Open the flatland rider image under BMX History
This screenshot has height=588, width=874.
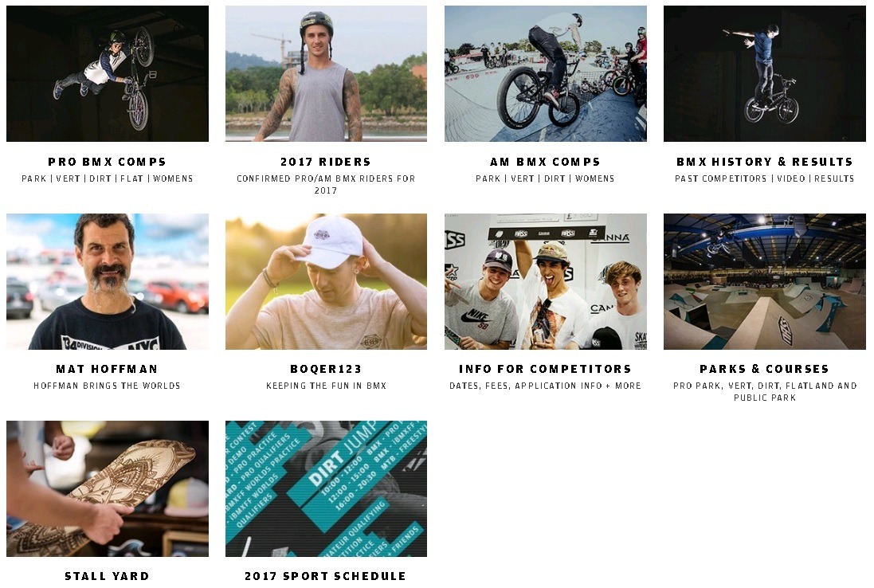coord(765,73)
